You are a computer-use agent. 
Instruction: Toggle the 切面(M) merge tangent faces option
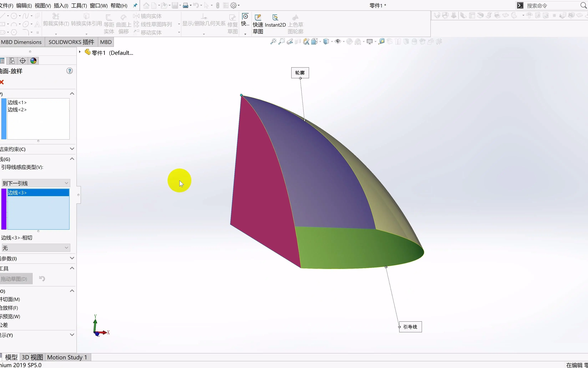tap(10, 299)
